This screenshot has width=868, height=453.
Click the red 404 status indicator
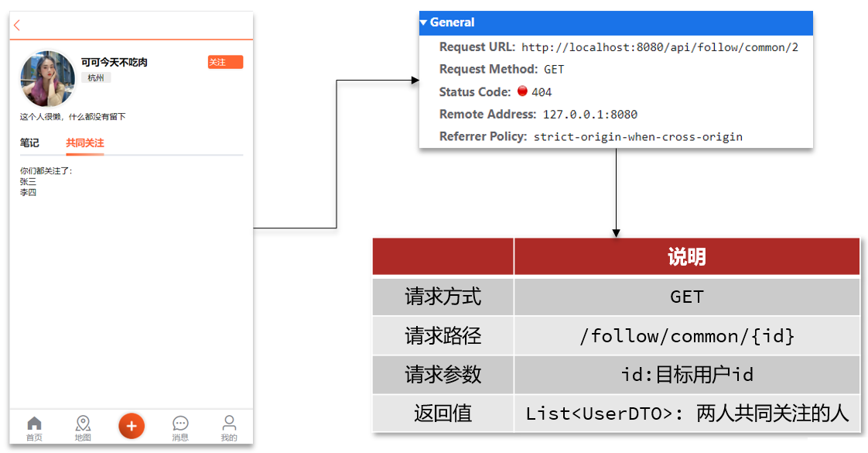click(x=522, y=91)
